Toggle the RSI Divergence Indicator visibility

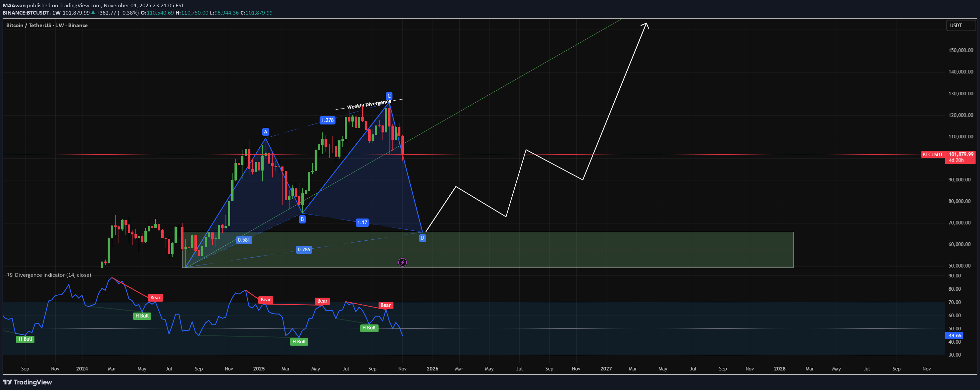pos(49,274)
